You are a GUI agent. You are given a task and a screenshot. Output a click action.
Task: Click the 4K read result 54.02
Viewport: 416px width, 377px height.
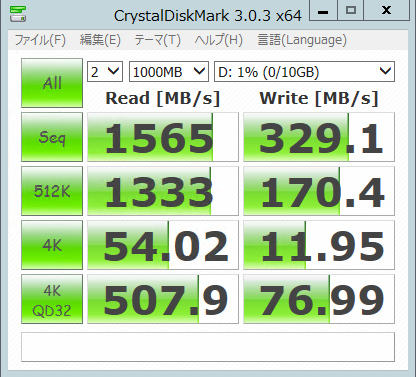pos(163,245)
